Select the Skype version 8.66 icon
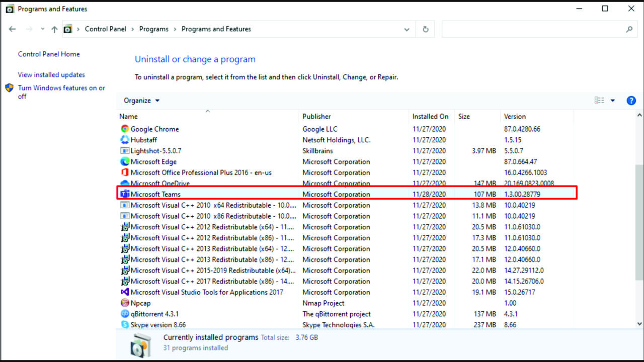The image size is (644, 362). [x=124, y=325]
